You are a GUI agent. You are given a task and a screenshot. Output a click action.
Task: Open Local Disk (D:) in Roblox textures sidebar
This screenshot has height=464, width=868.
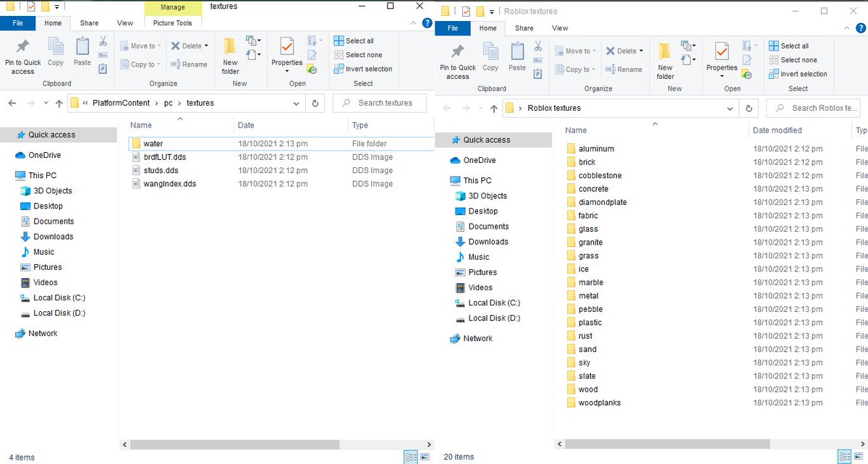488,318
